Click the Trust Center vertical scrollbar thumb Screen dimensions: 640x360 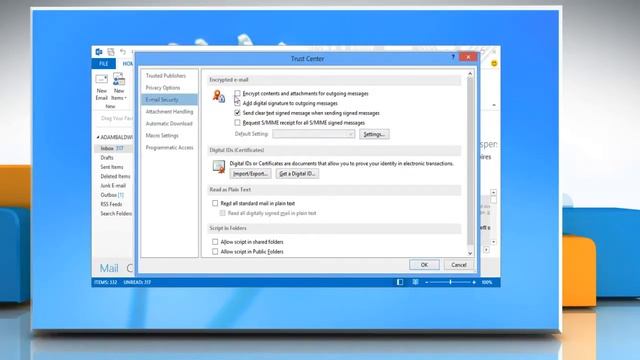(470, 161)
